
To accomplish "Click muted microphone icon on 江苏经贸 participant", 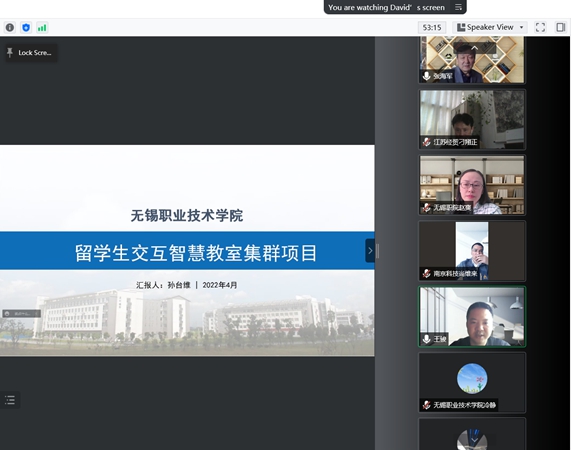I will pos(426,142).
